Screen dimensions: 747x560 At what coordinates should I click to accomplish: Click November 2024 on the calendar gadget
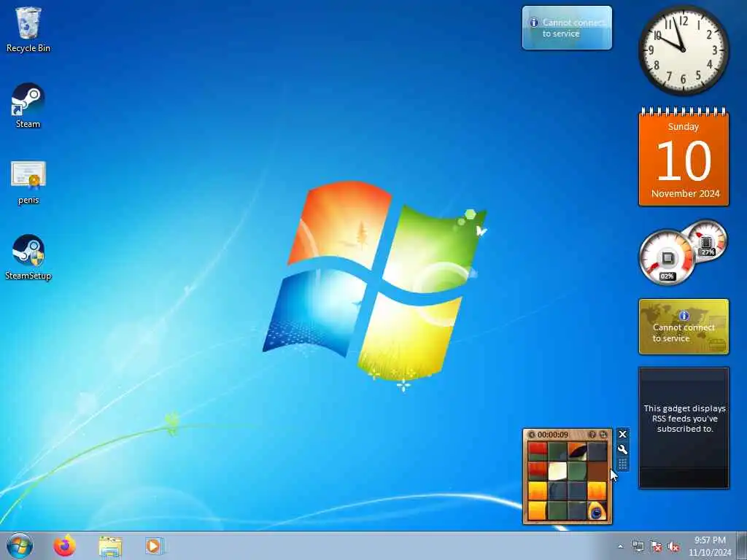(685, 194)
